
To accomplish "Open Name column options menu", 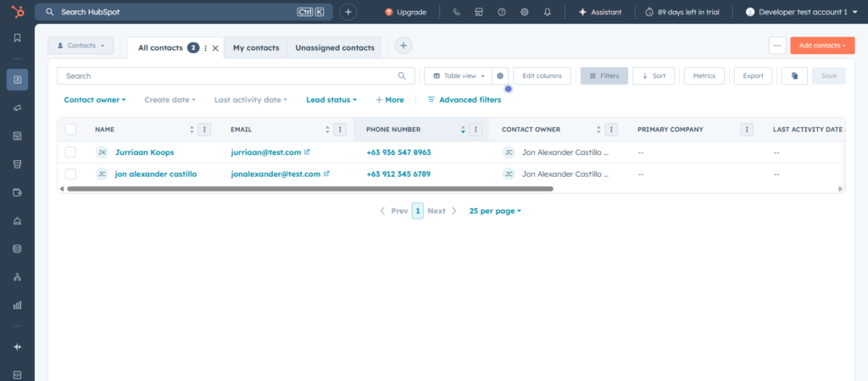I will coord(204,130).
